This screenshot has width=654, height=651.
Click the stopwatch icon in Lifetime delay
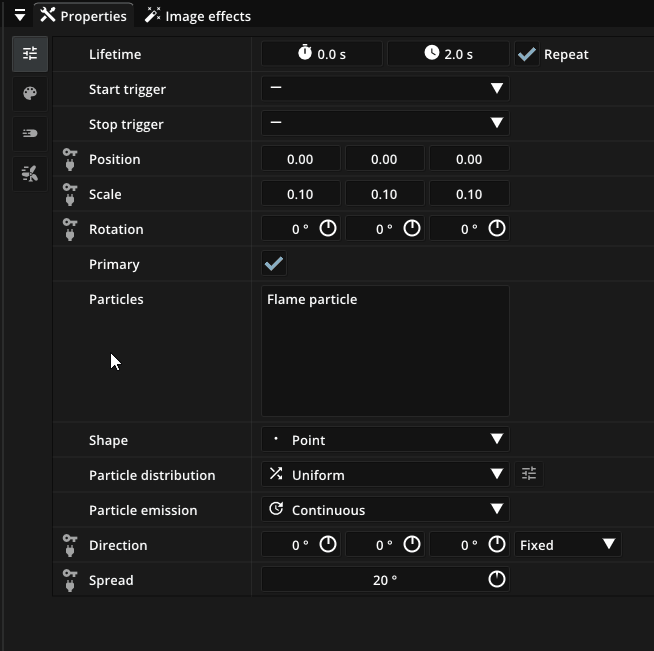(305, 53)
